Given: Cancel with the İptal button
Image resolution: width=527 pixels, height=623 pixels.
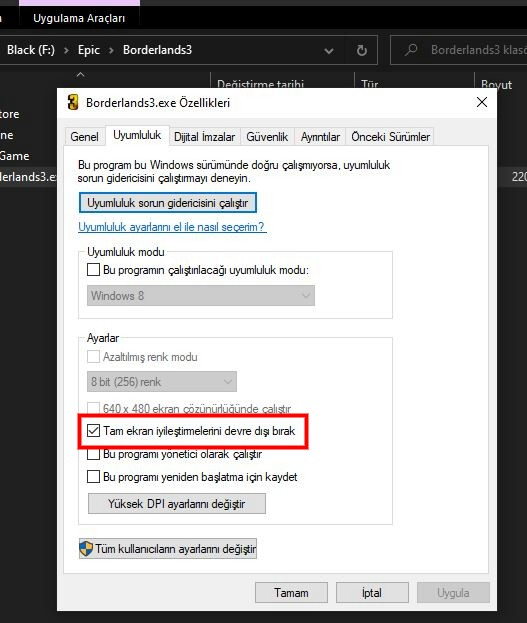Looking at the screenshot, I should tap(372, 593).
